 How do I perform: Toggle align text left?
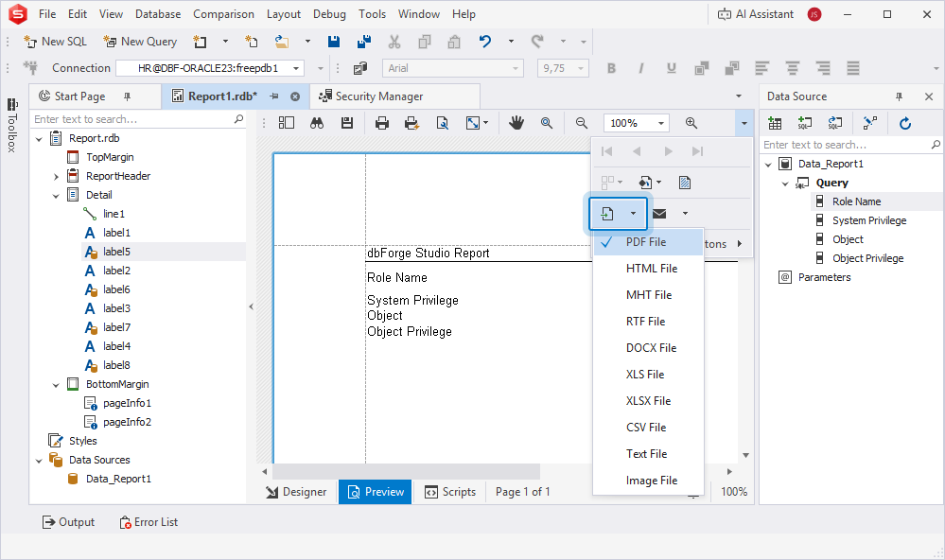(x=762, y=68)
